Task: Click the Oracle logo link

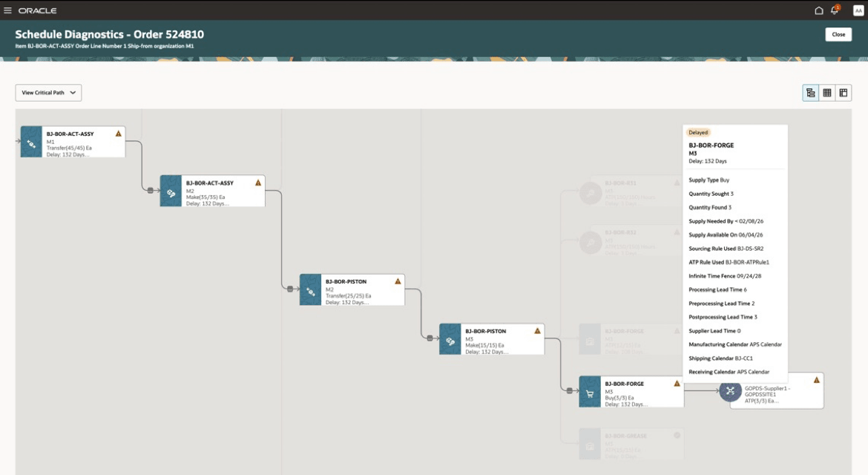Action: [37, 10]
